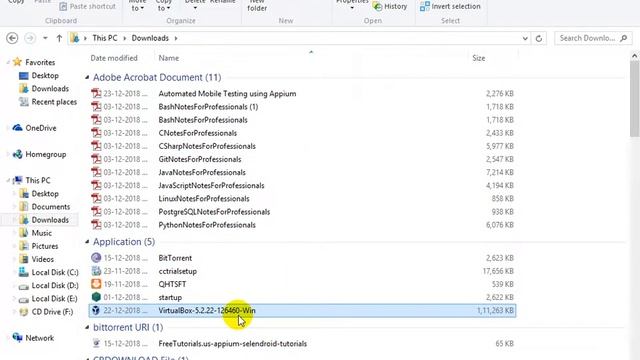This screenshot has height=360, width=640.
Task: Collapse the bittorrent URI group
Action: (x=87, y=327)
